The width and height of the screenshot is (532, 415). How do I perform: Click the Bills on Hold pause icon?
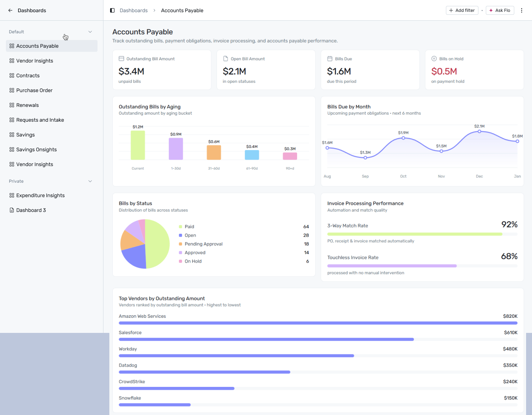[434, 59]
